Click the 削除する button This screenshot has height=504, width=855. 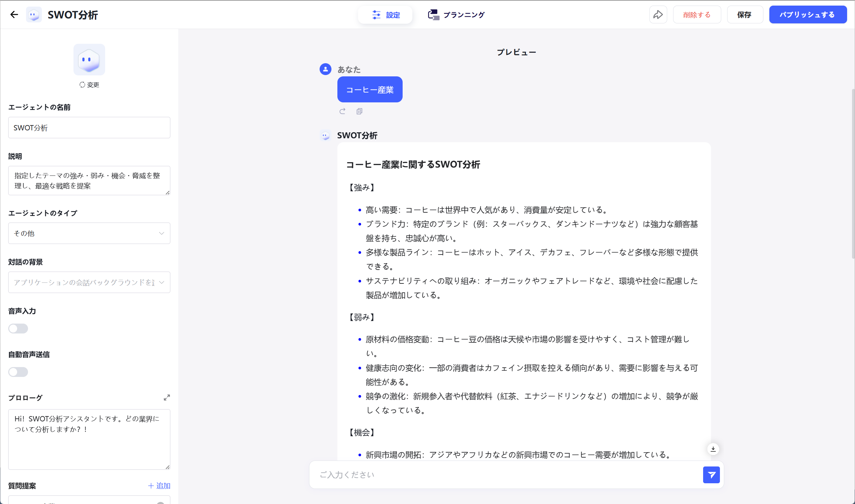(697, 14)
